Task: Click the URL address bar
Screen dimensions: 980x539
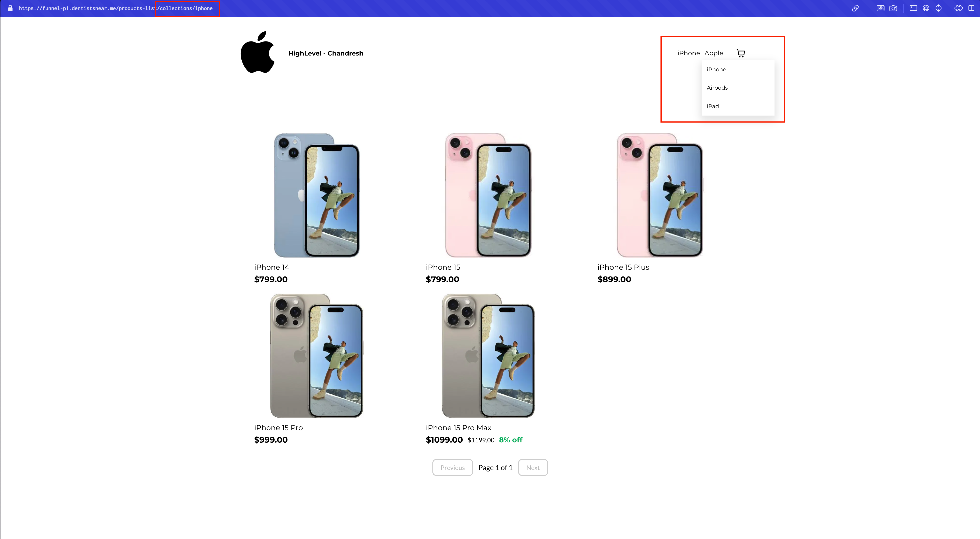Action: pos(116,8)
